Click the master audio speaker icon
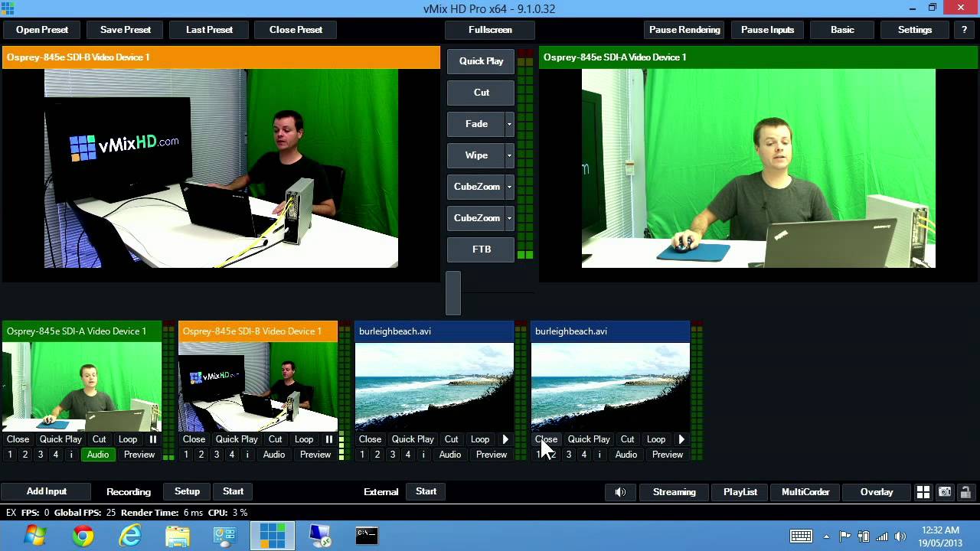 (620, 492)
